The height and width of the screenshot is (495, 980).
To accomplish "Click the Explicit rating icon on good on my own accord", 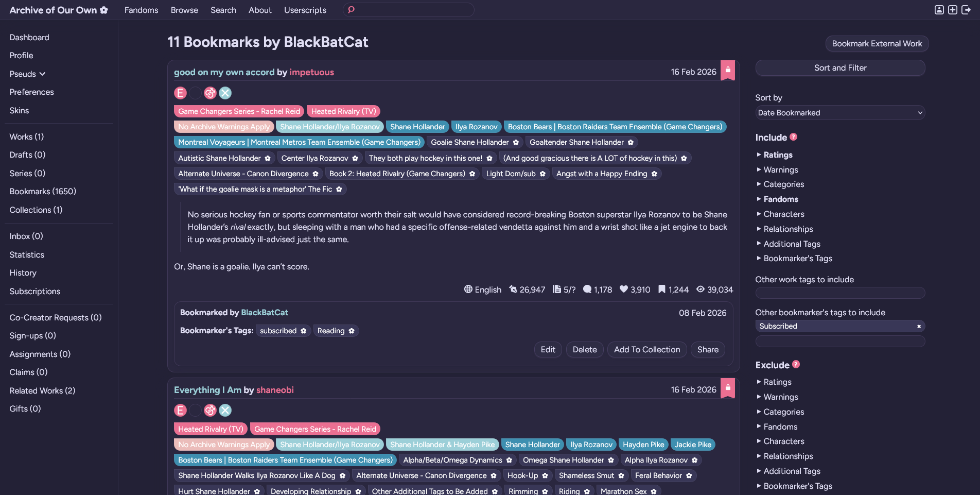I will (180, 93).
